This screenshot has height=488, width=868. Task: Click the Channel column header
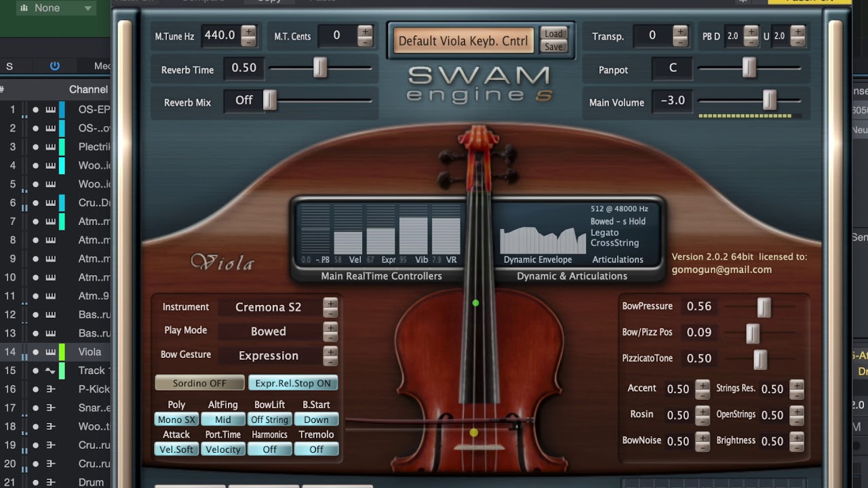(x=88, y=89)
